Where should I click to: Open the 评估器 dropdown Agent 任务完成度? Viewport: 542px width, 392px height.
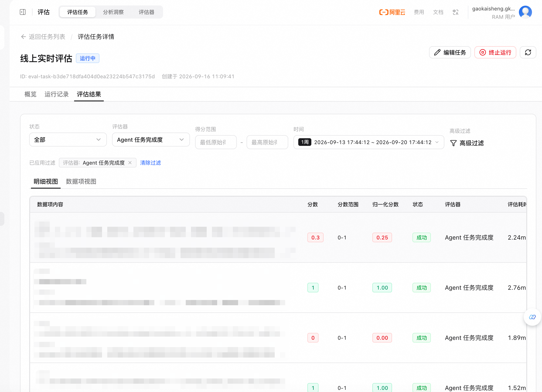pos(151,140)
